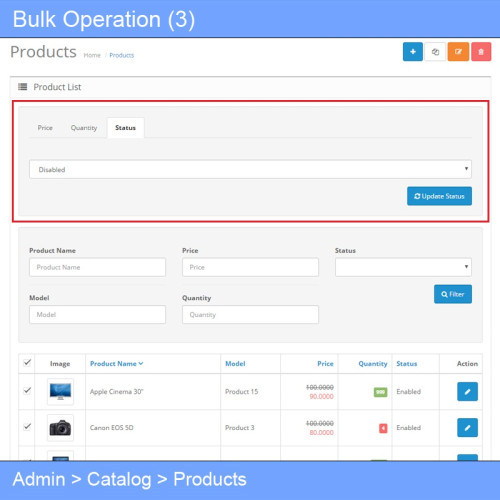Open the Apple Cinema product thumbnail

pyautogui.click(x=60, y=391)
